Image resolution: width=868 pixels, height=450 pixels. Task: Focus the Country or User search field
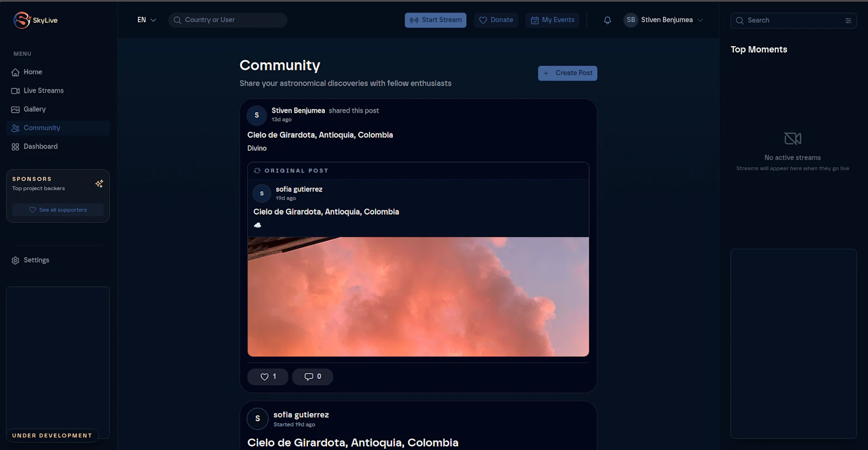pyautogui.click(x=228, y=20)
